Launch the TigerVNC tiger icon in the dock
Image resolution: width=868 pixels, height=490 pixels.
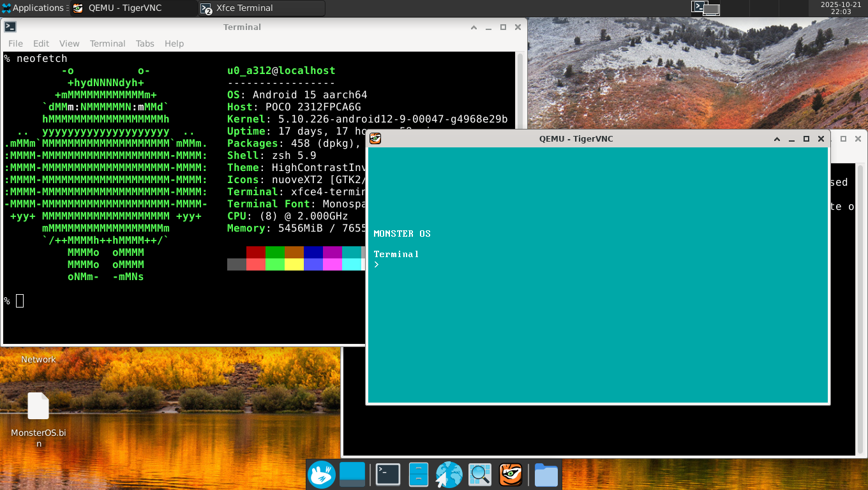[511, 475]
